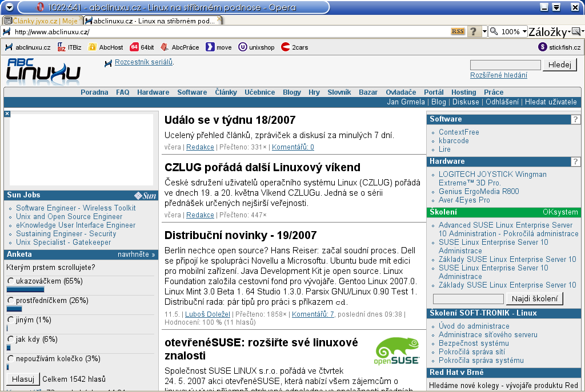
Task: Click the site favicon in address bar
Action: pos(6,32)
